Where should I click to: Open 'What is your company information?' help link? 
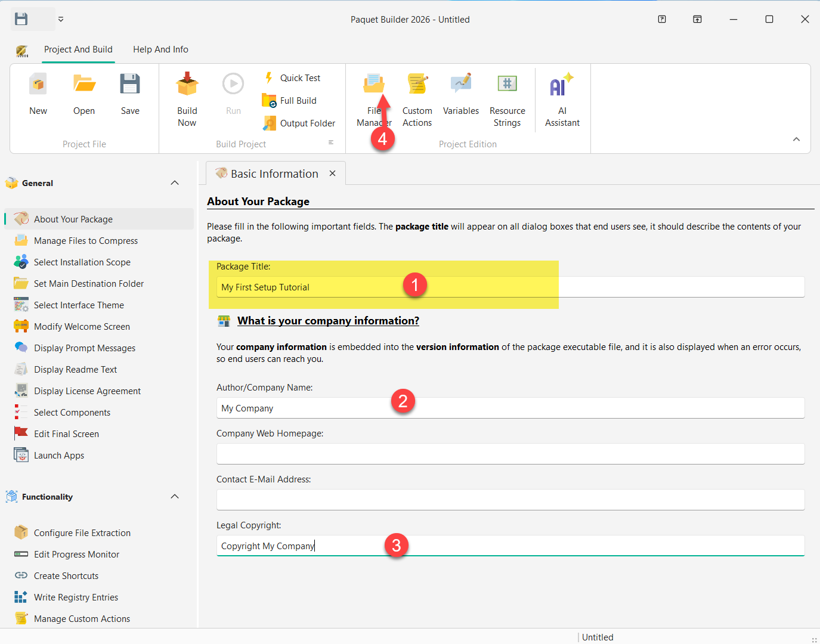[x=328, y=320]
